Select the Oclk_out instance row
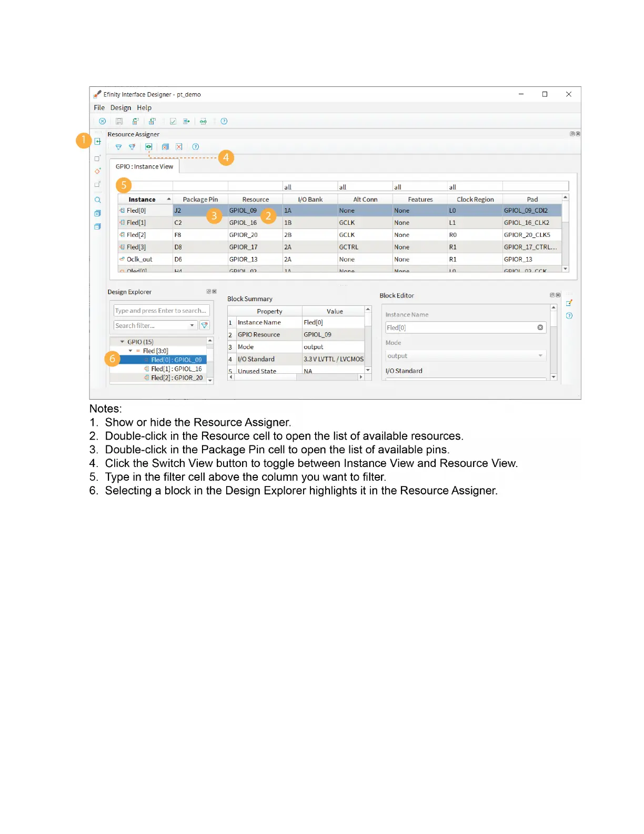This screenshot has width=644, height=834. pos(340,259)
